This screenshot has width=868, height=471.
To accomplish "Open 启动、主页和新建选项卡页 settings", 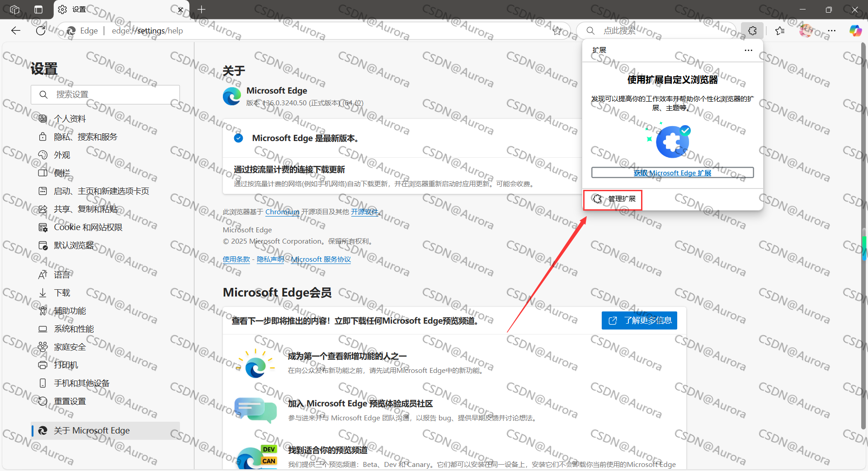I will click(x=105, y=191).
